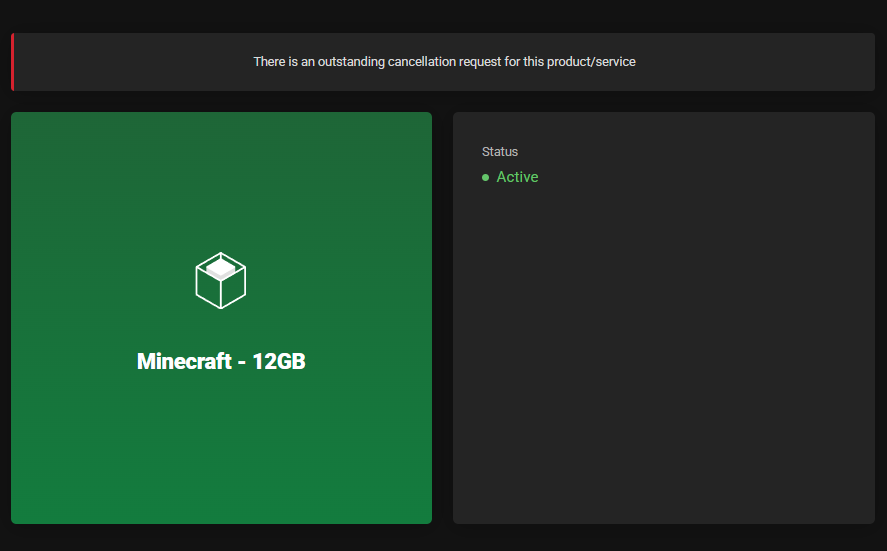The width and height of the screenshot is (887, 551).
Task: Click the green card area below the title
Action: (x=221, y=450)
